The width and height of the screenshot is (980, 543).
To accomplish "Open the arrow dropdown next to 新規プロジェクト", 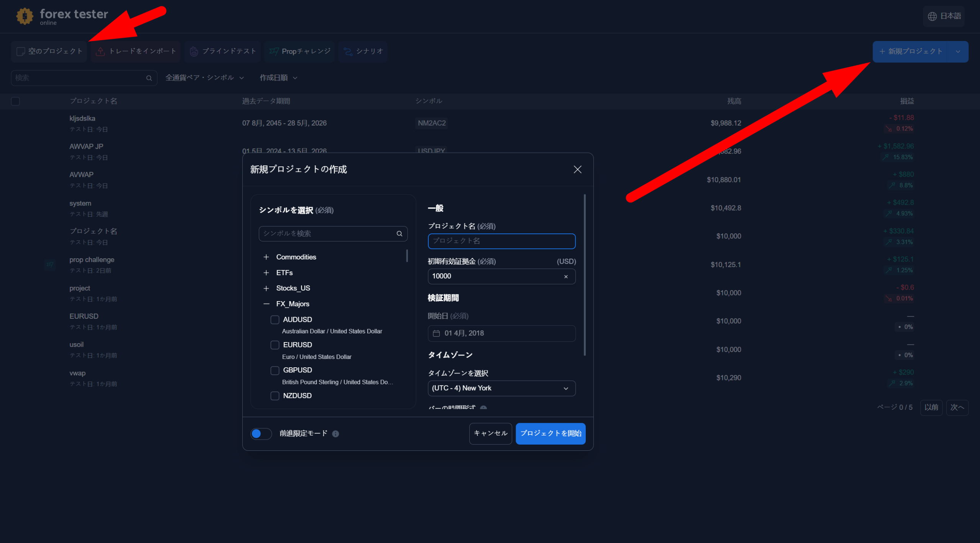I will (x=958, y=52).
